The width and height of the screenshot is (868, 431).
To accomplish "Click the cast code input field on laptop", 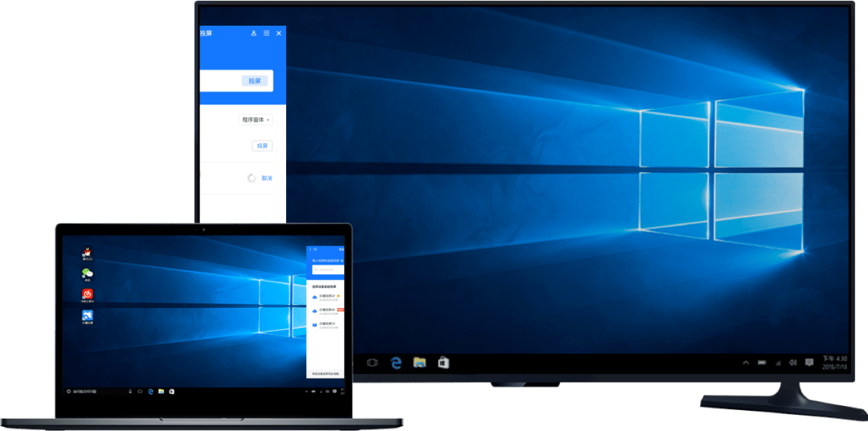I will (x=328, y=270).
